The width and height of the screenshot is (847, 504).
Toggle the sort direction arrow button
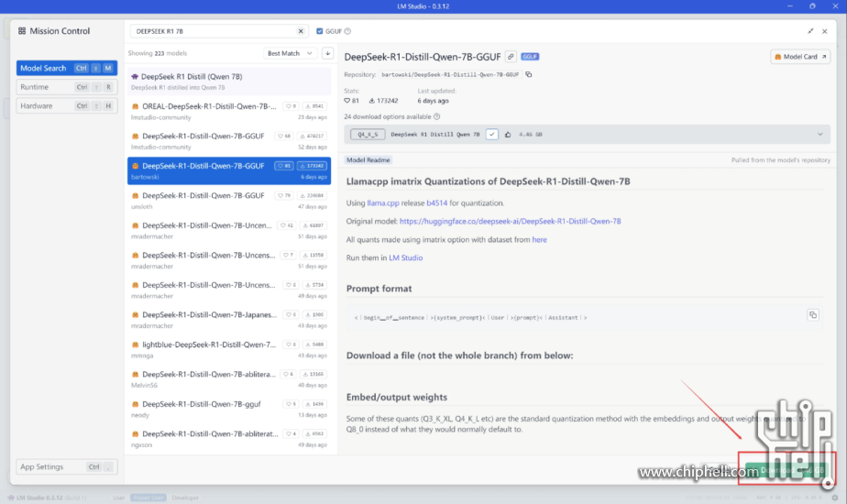click(327, 53)
